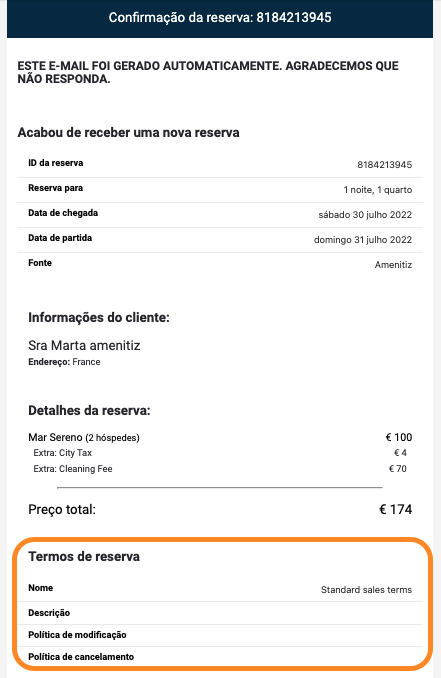441x678 pixels.
Task: Click the Amenitiz source value
Action: point(393,265)
